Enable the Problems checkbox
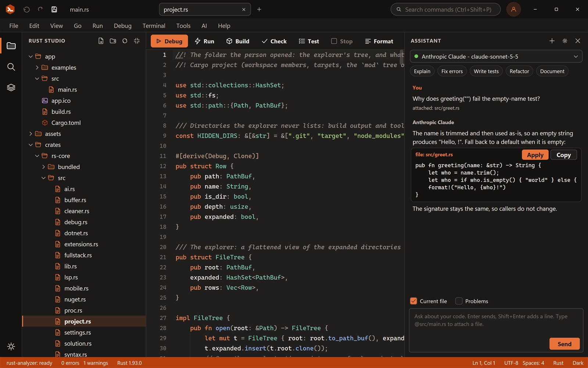The width and height of the screenshot is (588, 368). pyautogui.click(x=459, y=301)
